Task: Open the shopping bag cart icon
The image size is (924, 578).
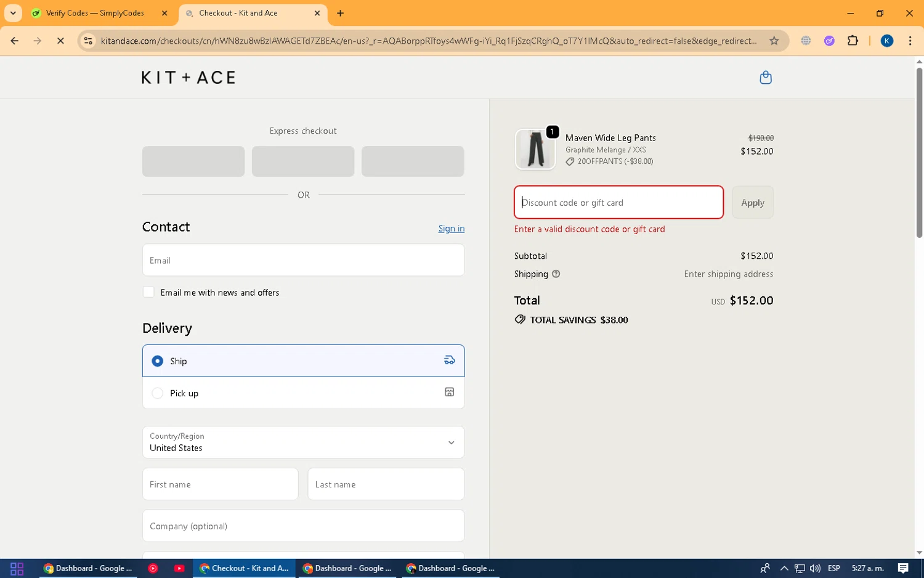Action: 766,77
